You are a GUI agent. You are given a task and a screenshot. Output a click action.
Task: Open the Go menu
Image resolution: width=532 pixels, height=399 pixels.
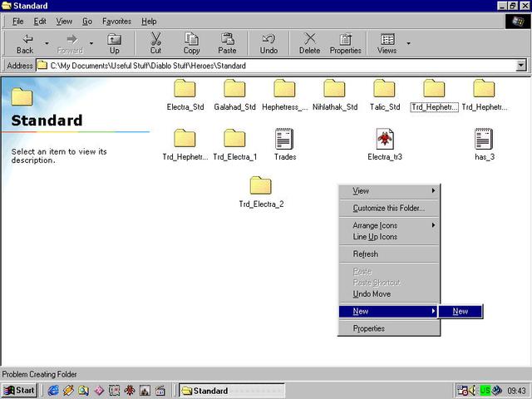tap(87, 22)
